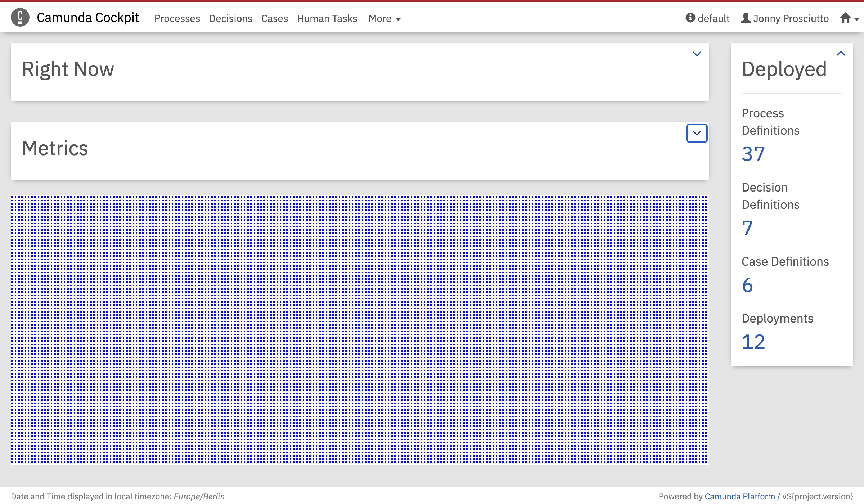The image size is (864, 504).
Task: Click the Camunda logo icon
Action: (20, 17)
